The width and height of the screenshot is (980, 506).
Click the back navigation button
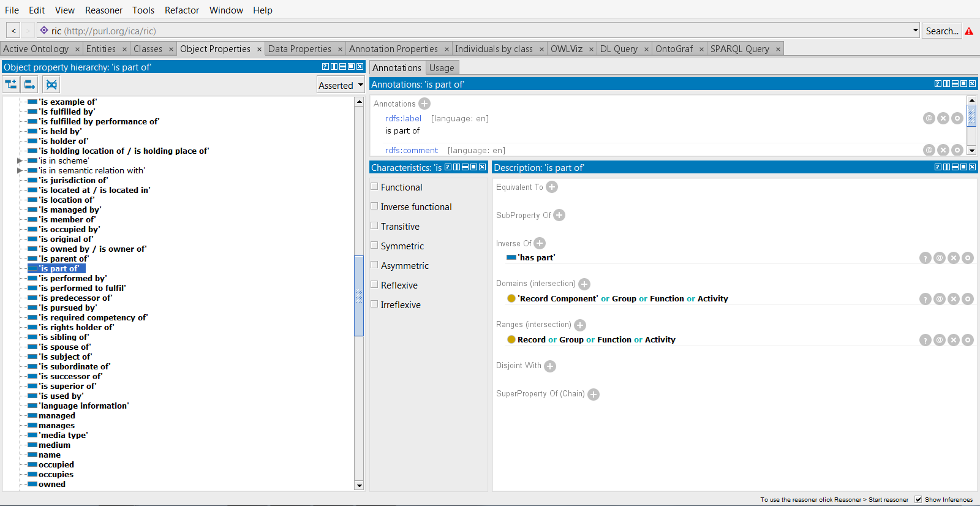tap(13, 31)
